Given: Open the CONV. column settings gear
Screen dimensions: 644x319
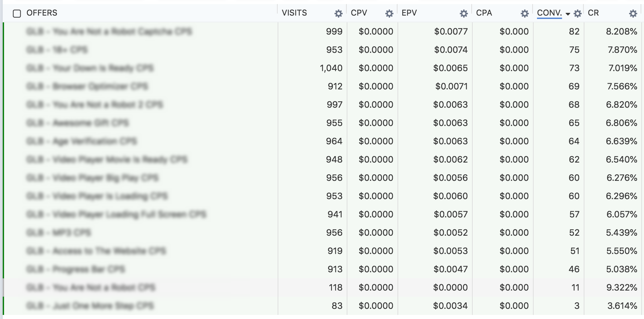Looking at the screenshot, I should tap(578, 14).
